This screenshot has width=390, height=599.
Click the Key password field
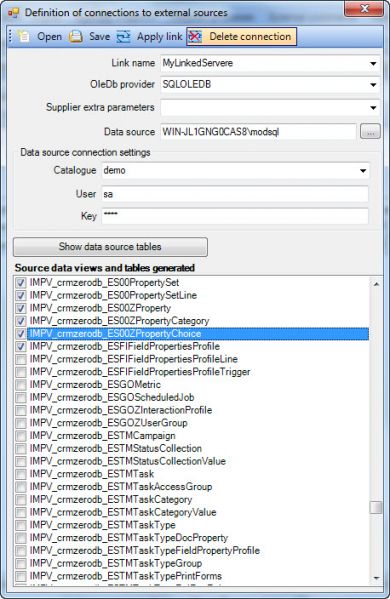[x=235, y=216]
